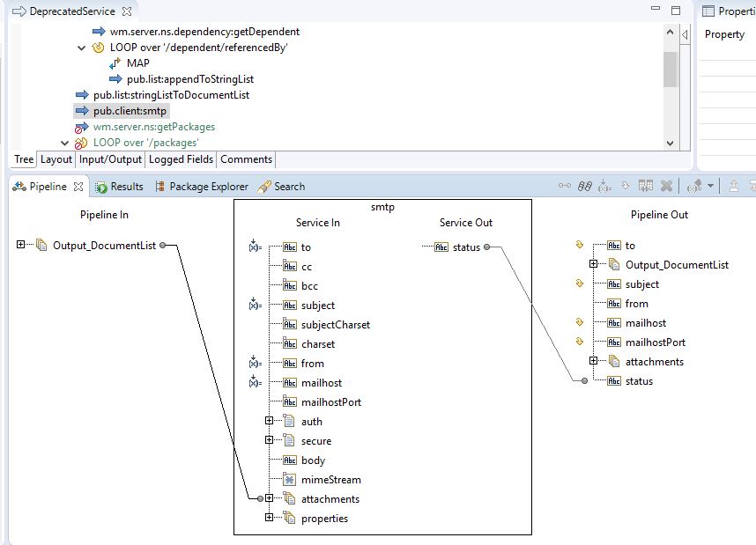Click the Set Value icon beside Service In 'from'
The width and height of the screenshot is (756, 545).
(255, 361)
